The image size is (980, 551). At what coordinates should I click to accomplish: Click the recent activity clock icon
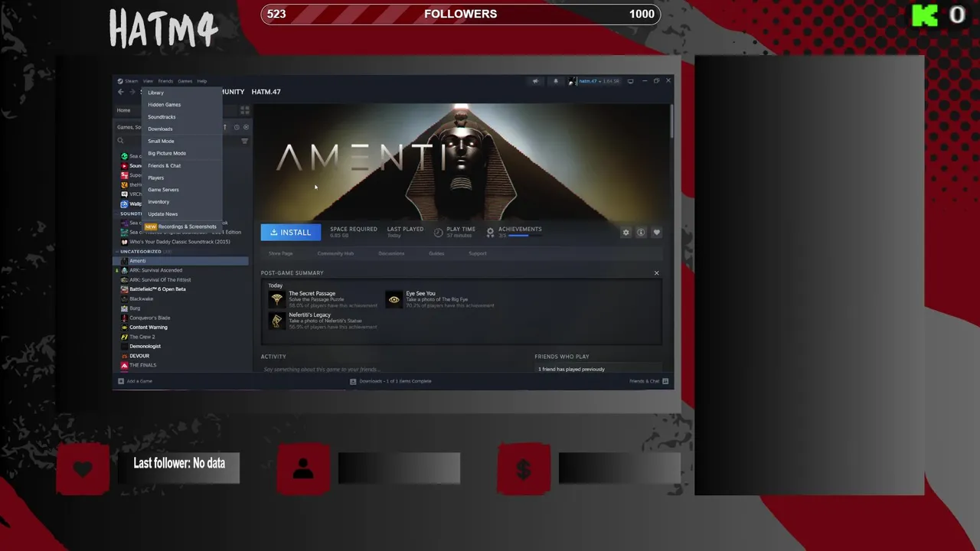[237, 127]
